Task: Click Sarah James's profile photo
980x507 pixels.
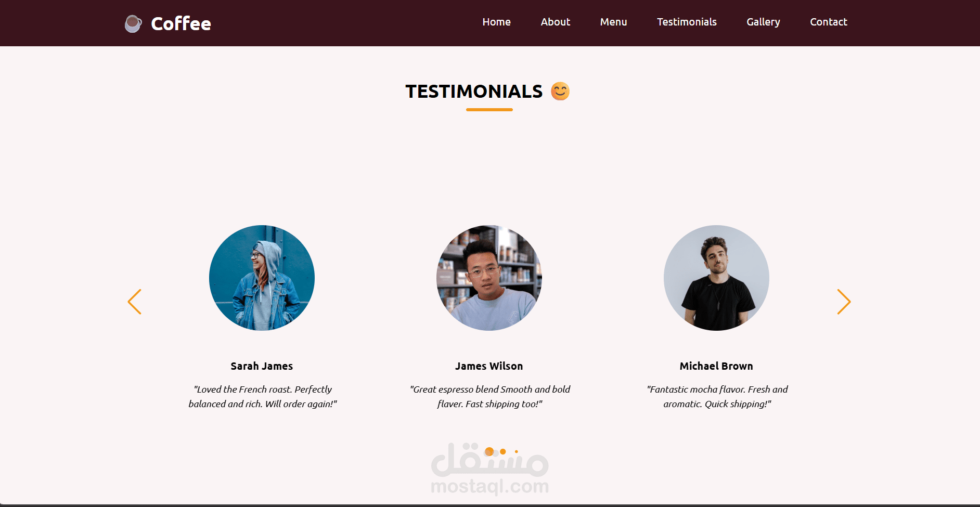Action: coord(262,278)
